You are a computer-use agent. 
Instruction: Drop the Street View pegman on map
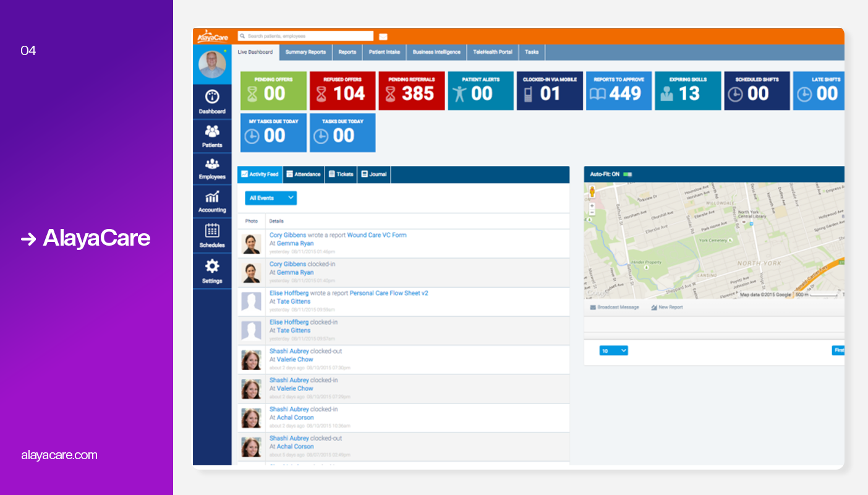[592, 191]
